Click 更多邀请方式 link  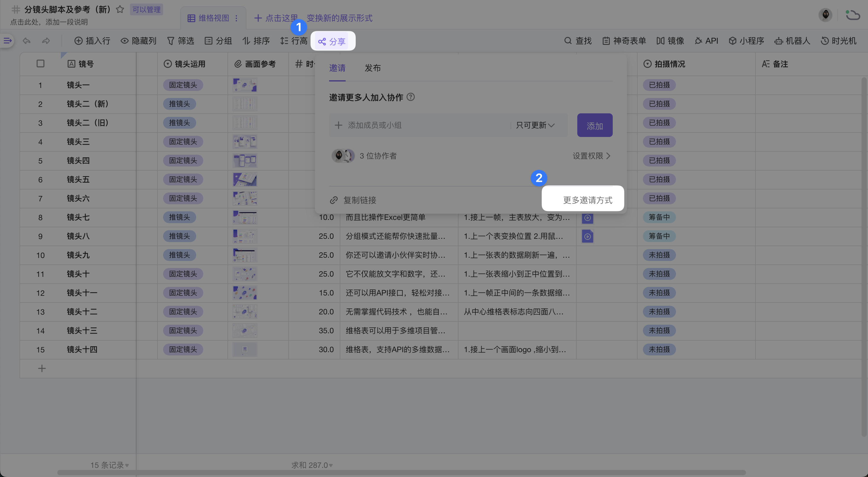pyautogui.click(x=587, y=200)
